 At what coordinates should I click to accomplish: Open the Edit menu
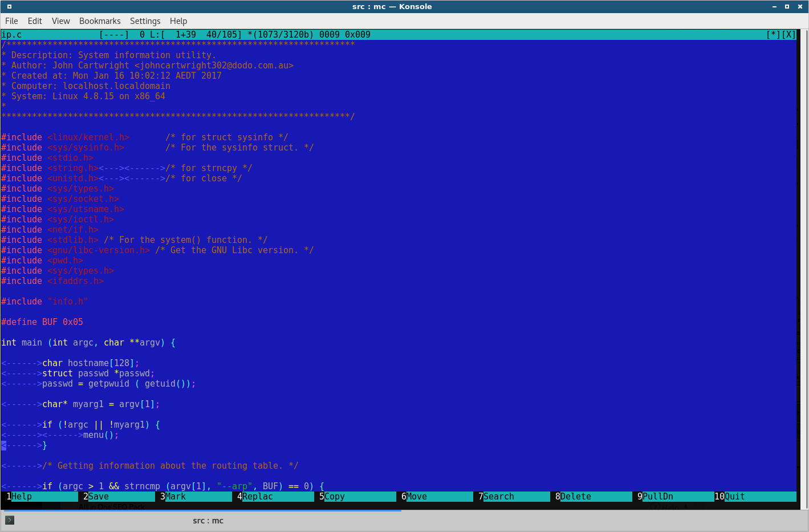click(35, 21)
